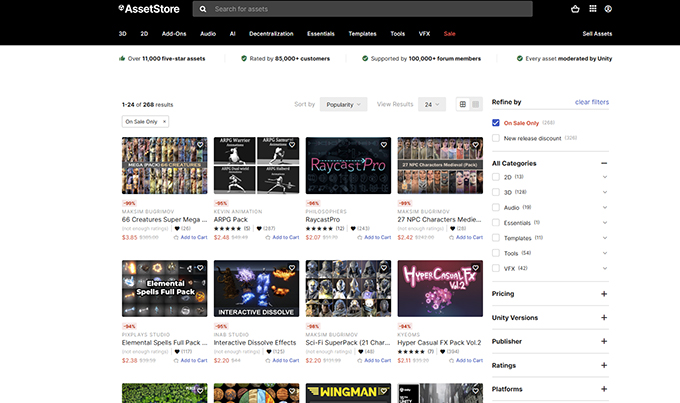Image resolution: width=680 pixels, height=403 pixels.
Task: Switch to list view layout icon
Action: 476,104
